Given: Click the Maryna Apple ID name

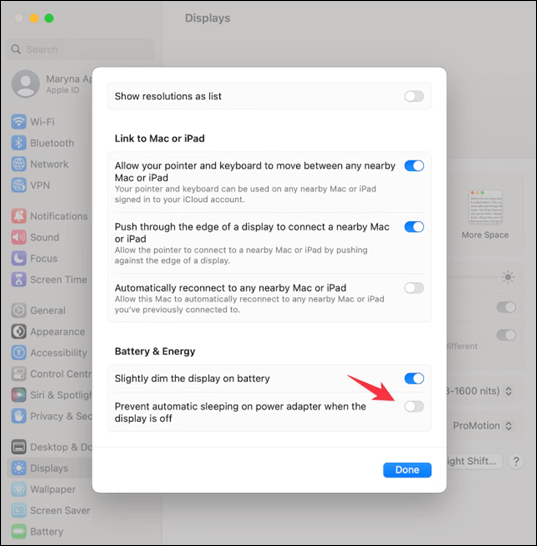Looking at the screenshot, I should (69, 79).
